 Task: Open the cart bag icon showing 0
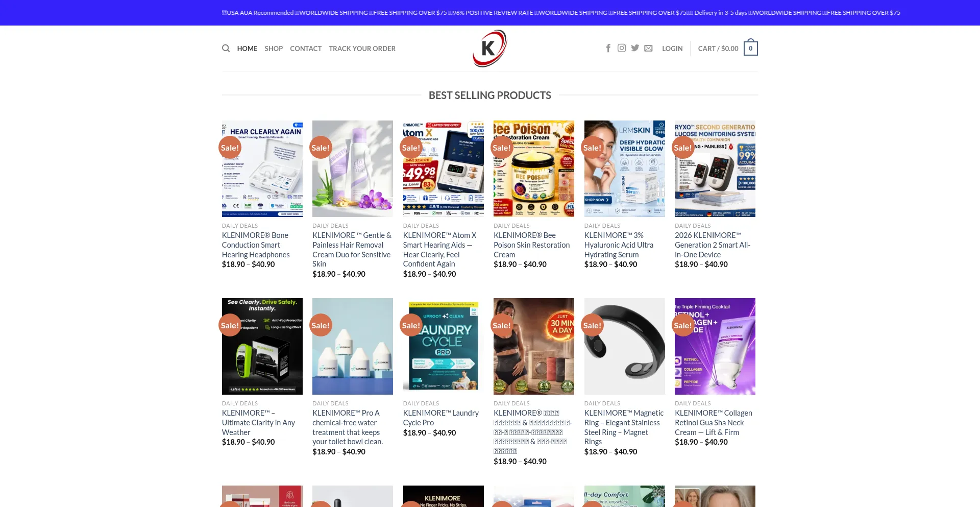point(750,48)
